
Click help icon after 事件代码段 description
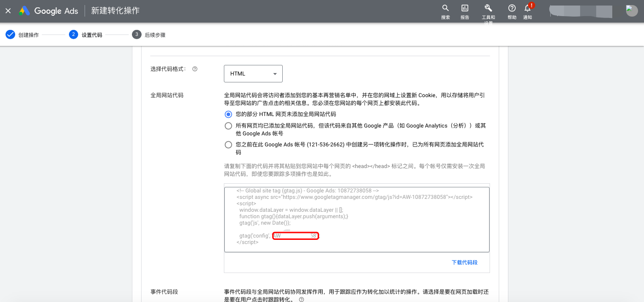tap(302, 299)
